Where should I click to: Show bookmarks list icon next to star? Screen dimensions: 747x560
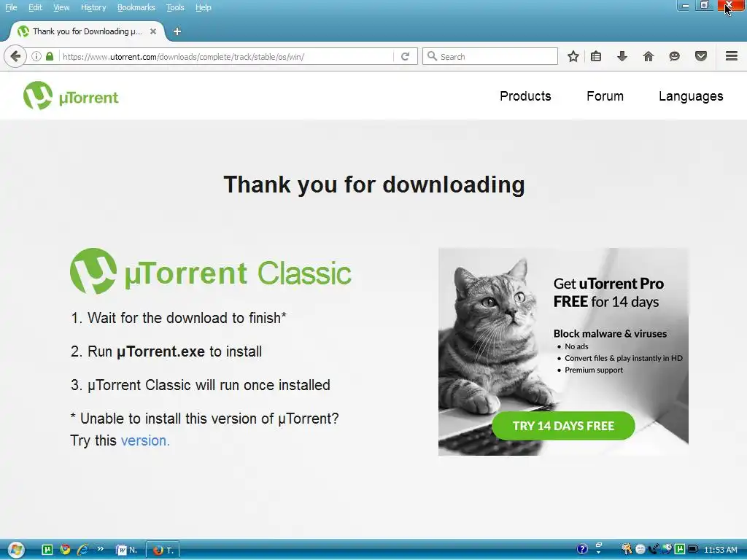tap(596, 57)
